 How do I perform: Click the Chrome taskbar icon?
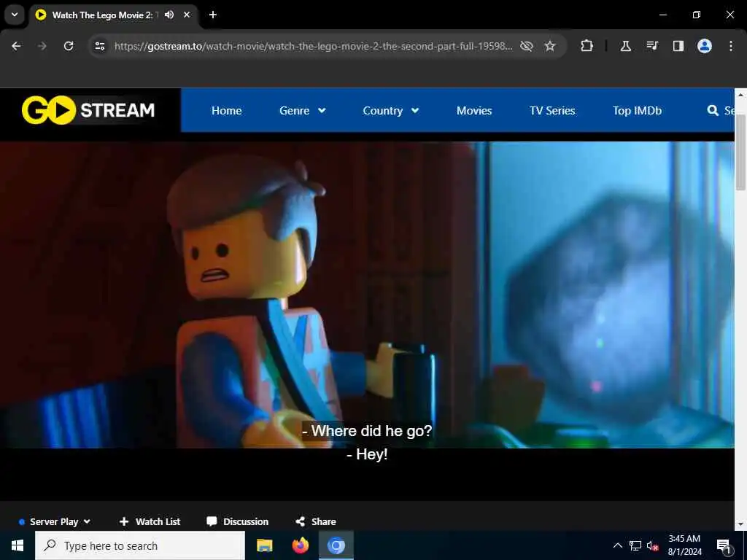pyautogui.click(x=336, y=545)
